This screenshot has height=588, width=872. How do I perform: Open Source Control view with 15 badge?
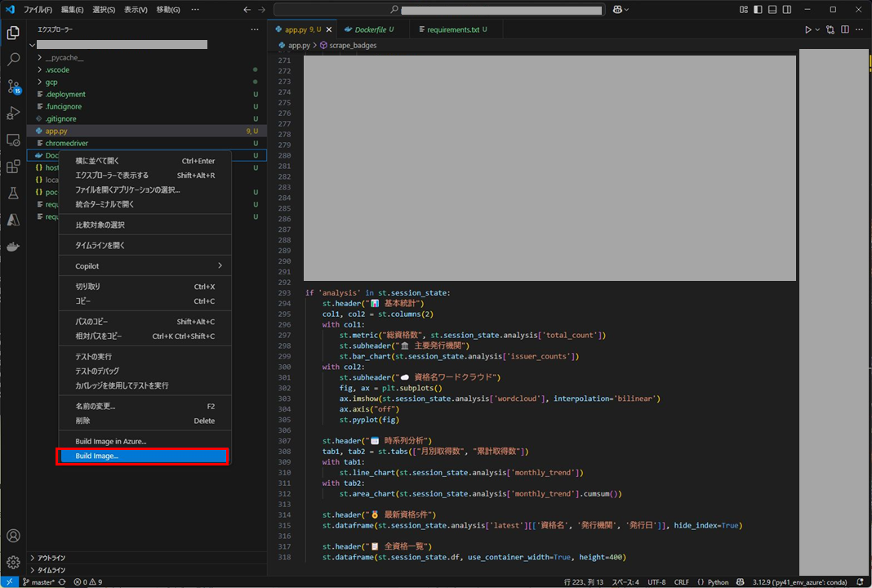click(13, 87)
